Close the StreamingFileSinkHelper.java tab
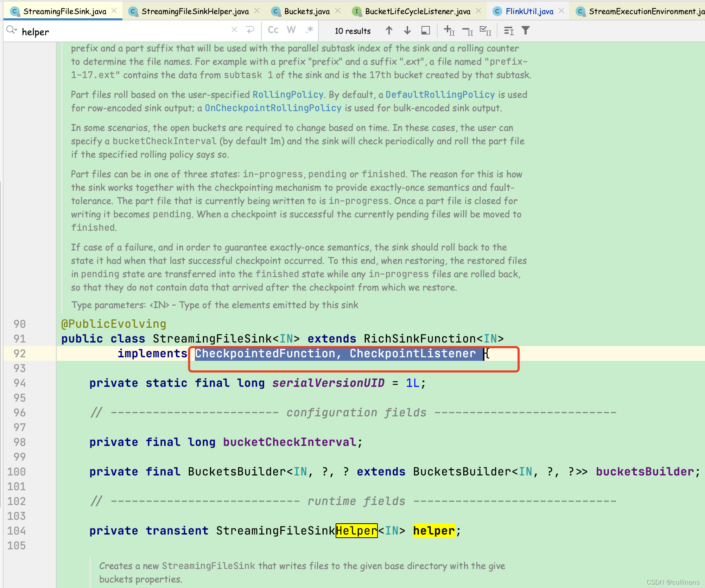Image resolution: width=705 pixels, height=588 pixels. pos(257,11)
